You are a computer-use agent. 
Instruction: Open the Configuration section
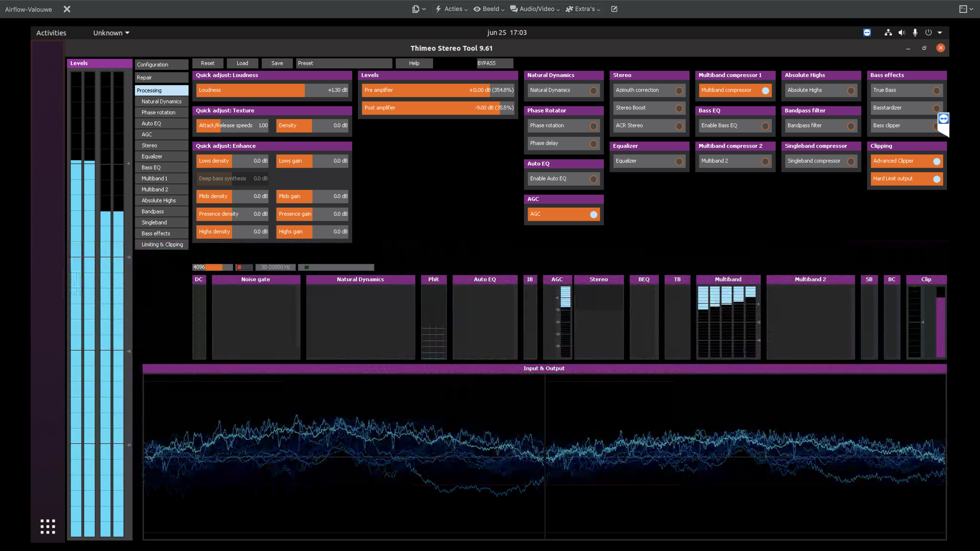click(162, 65)
